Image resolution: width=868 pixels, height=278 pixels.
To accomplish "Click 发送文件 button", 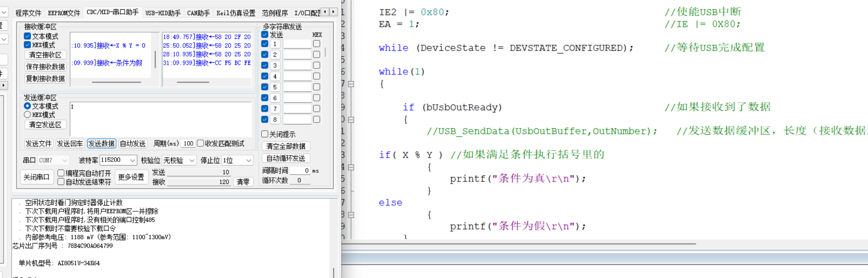I will [x=39, y=144].
